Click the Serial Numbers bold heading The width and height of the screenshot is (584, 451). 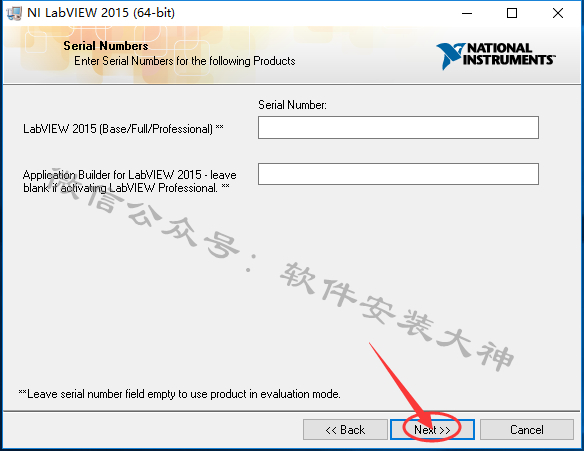coord(106,46)
